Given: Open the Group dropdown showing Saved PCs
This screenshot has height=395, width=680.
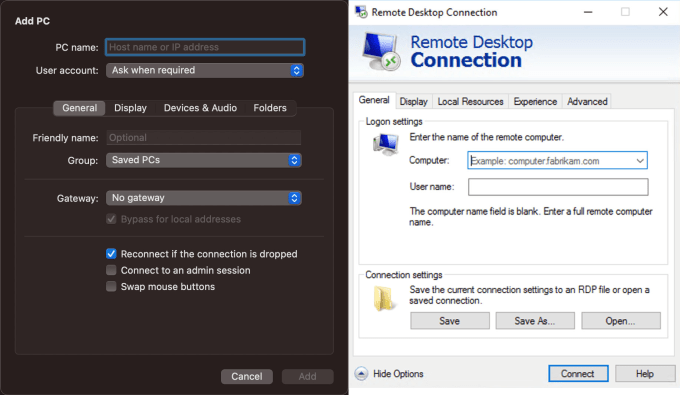Looking at the screenshot, I should coord(204,160).
